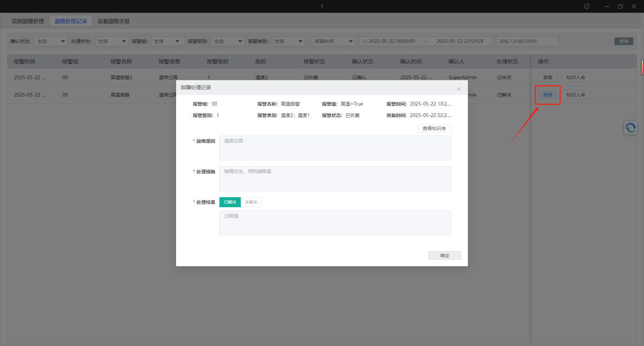Screen dimensions: 644x346
Task: Click the floating blue swirl assistant icon
Action: (631, 128)
